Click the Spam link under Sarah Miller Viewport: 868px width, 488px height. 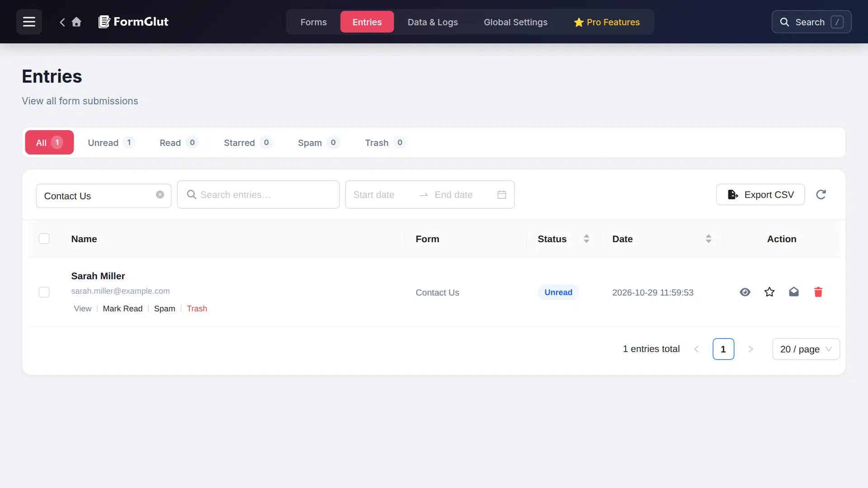point(165,309)
